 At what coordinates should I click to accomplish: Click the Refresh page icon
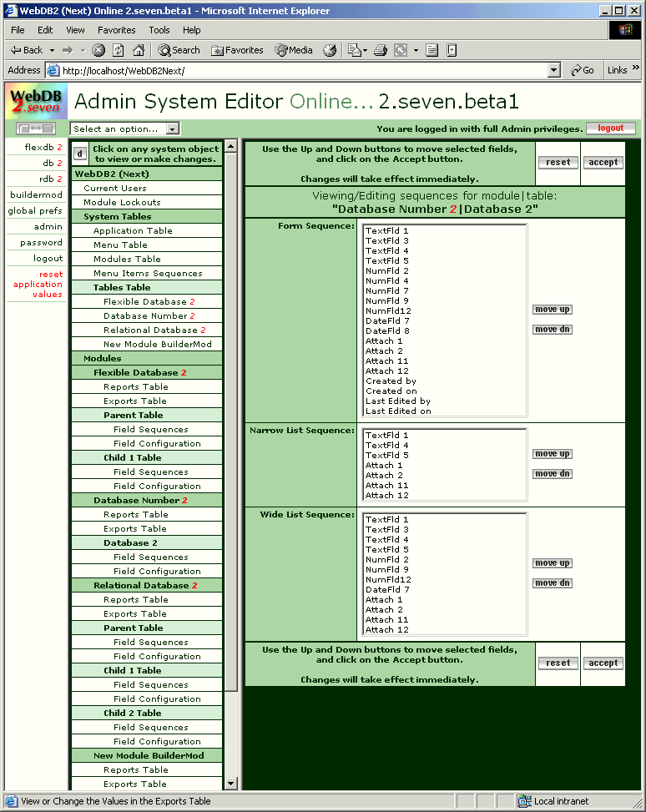pos(119,50)
